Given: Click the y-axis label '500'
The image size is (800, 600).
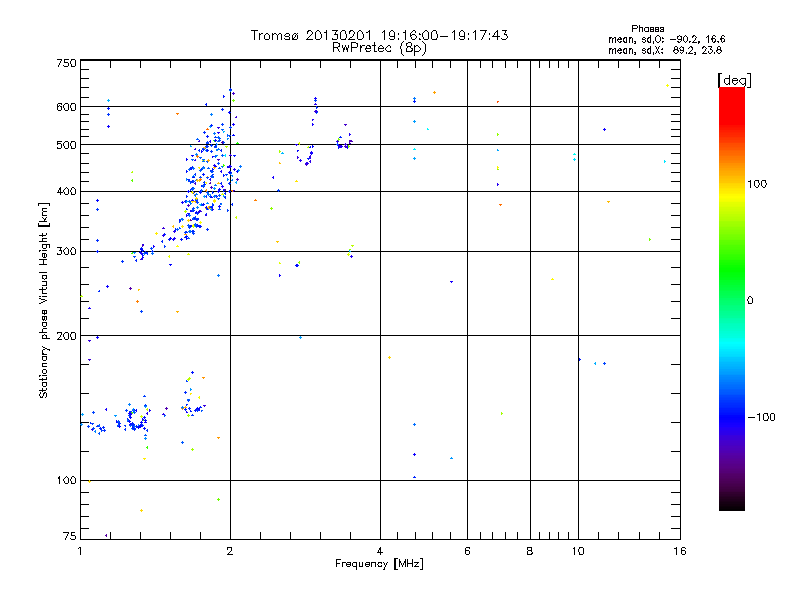Looking at the screenshot, I should tap(66, 145).
